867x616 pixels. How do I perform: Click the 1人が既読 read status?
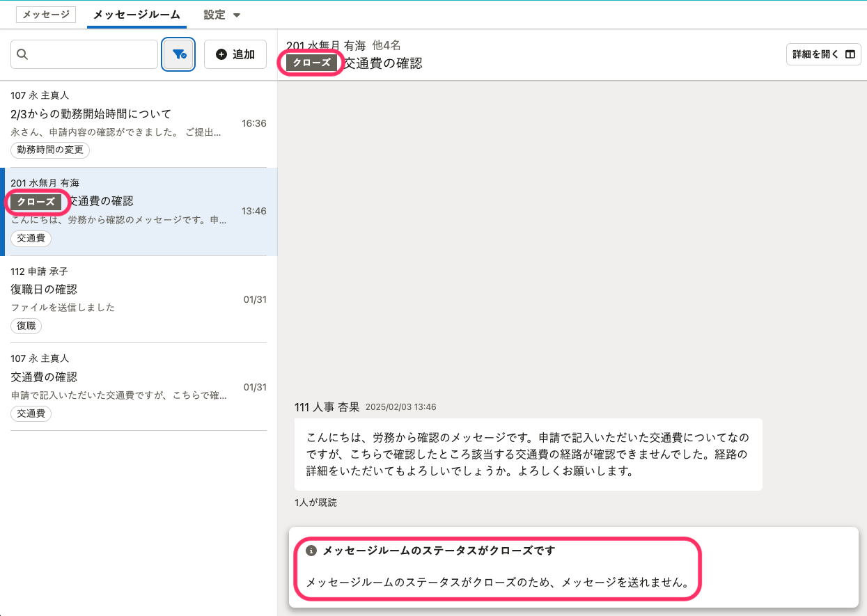tap(315, 503)
